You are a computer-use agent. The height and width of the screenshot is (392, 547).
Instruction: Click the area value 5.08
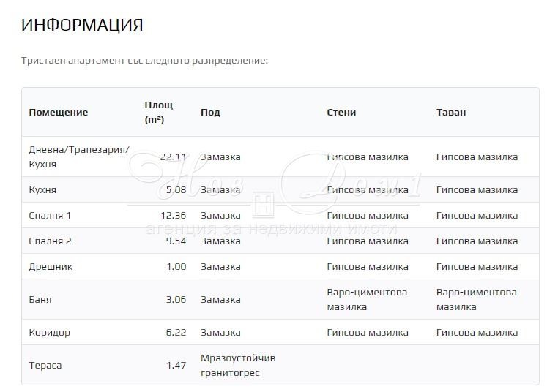pos(176,190)
